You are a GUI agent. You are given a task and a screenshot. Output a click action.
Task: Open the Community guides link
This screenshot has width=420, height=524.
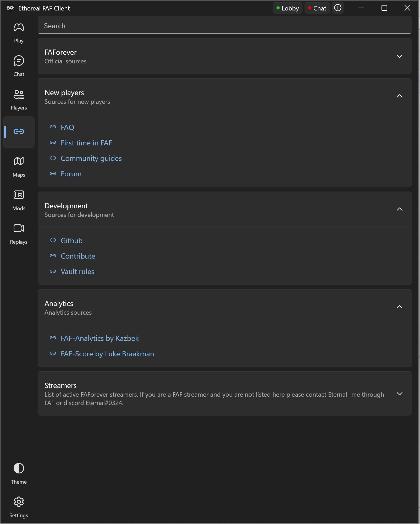(91, 158)
